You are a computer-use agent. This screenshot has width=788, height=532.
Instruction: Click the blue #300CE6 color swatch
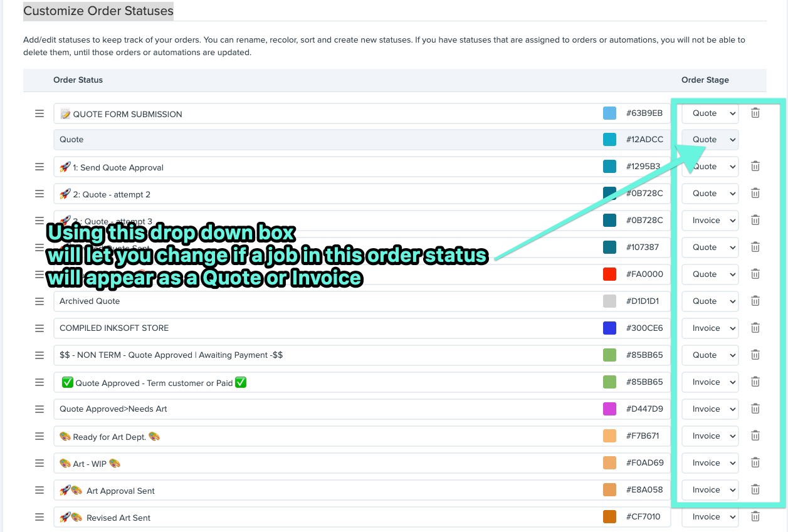point(609,328)
